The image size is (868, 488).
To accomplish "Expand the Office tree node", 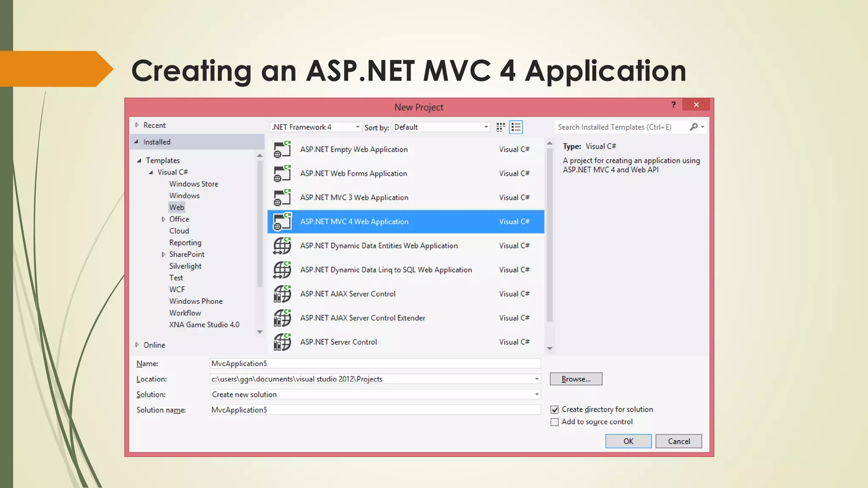I will tap(163, 219).
